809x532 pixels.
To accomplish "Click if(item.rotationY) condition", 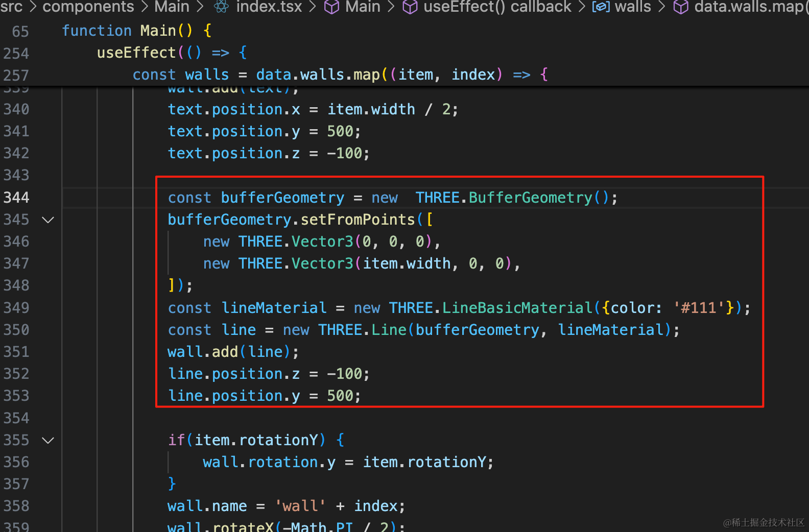I will pos(247,440).
